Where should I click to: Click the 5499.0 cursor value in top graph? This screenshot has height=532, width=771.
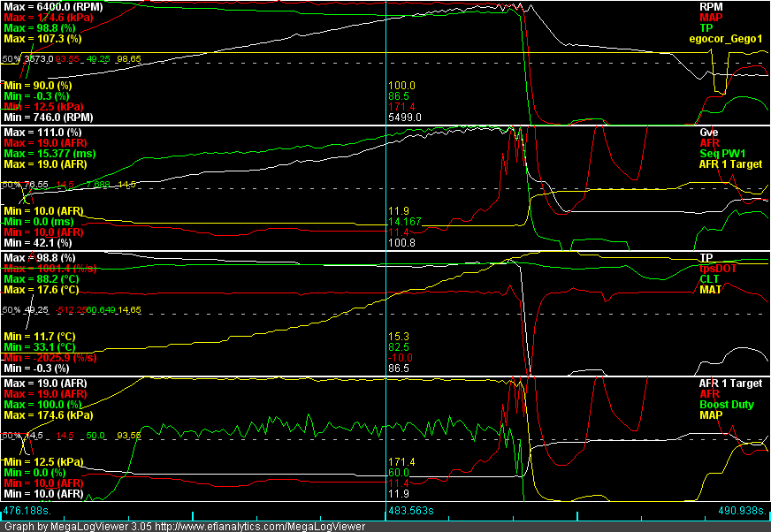point(405,117)
